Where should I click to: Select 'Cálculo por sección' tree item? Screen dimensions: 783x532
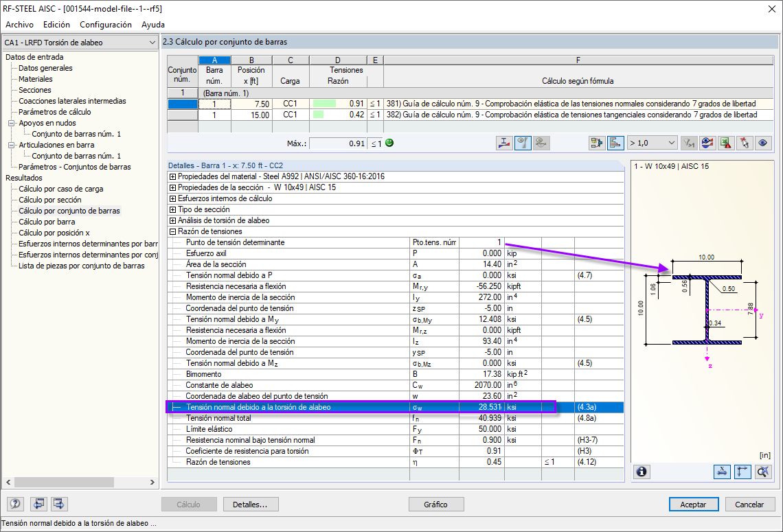coord(50,200)
